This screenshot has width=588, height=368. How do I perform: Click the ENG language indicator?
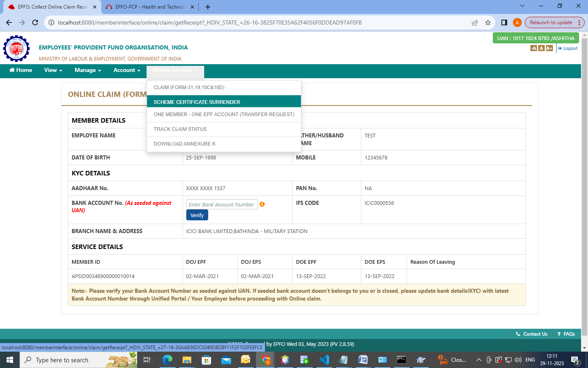point(530,360)
